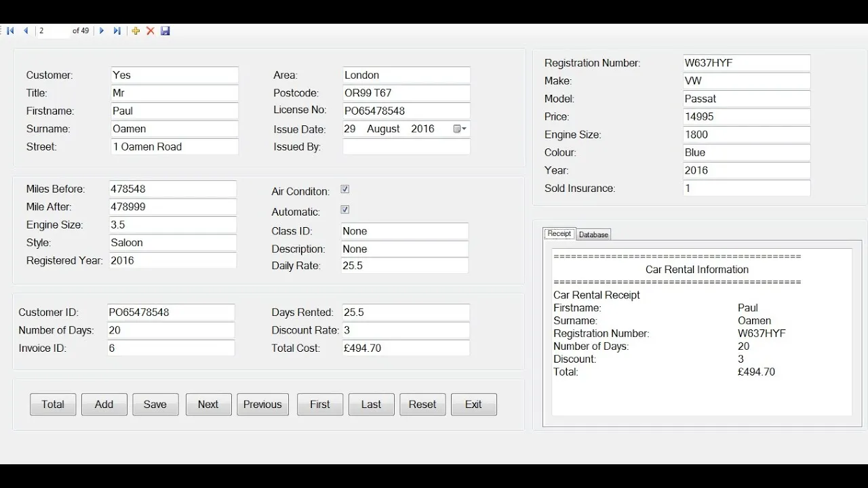Select the Customer field showing Yes
Screen dimensions: 868x488
tap(175, 75)
